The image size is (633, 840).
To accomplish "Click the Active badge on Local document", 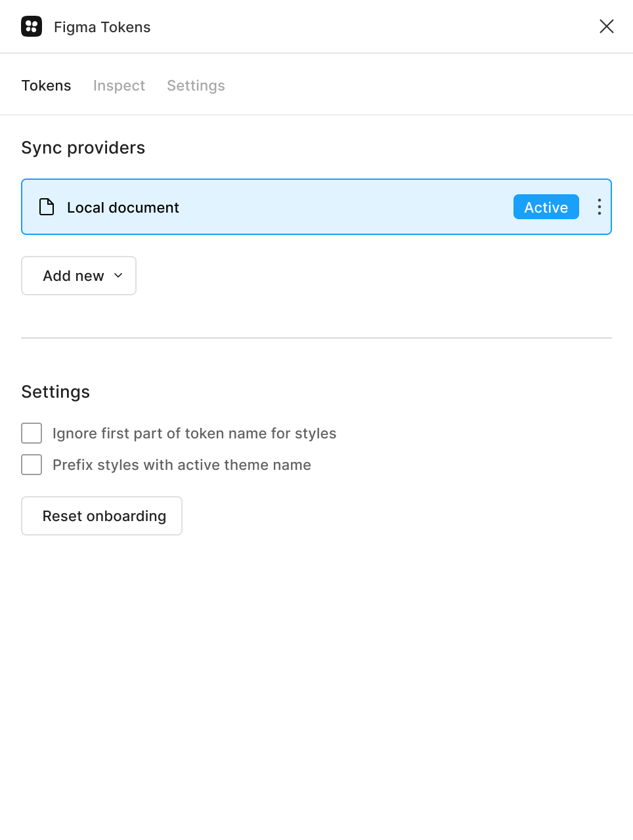I will point(546,207).
